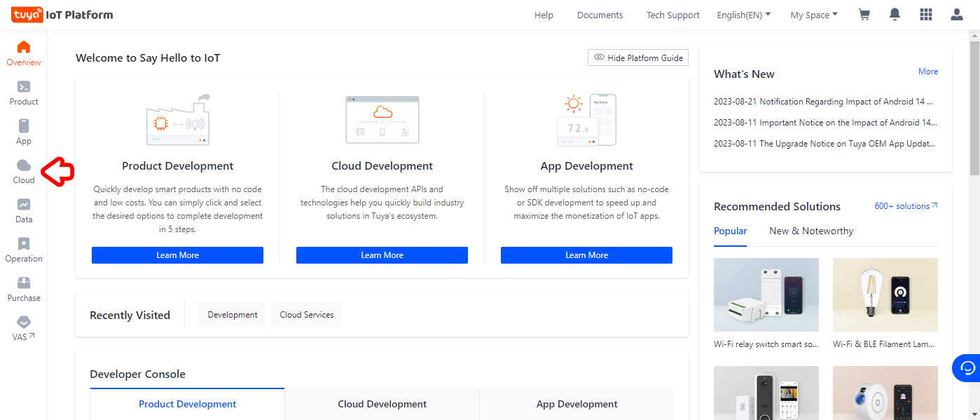This screenshot has height=420, width=980.
Task: Open the App sidebar icon
Action: tap(24, 126)
